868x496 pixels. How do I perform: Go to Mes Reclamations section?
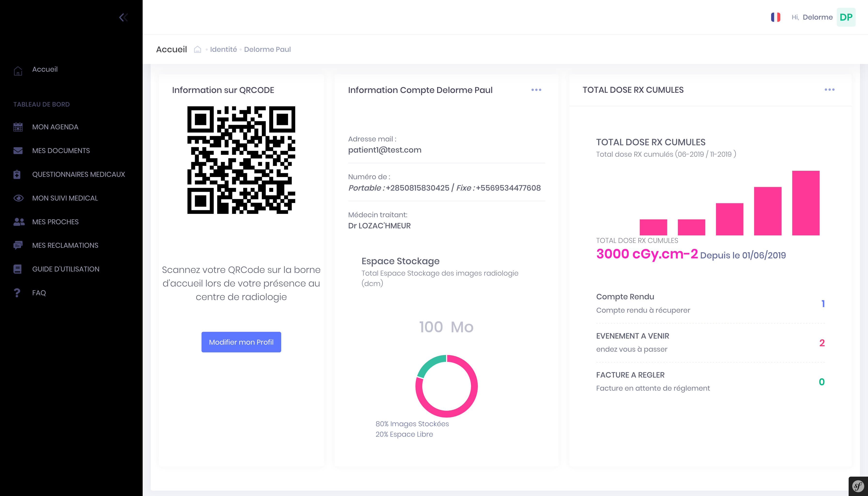[x=65, y=245]
